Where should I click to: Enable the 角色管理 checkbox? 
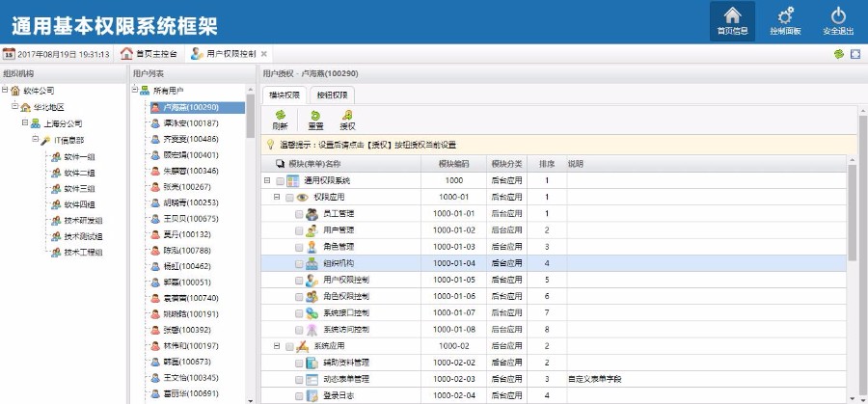[x=299, y=248]
